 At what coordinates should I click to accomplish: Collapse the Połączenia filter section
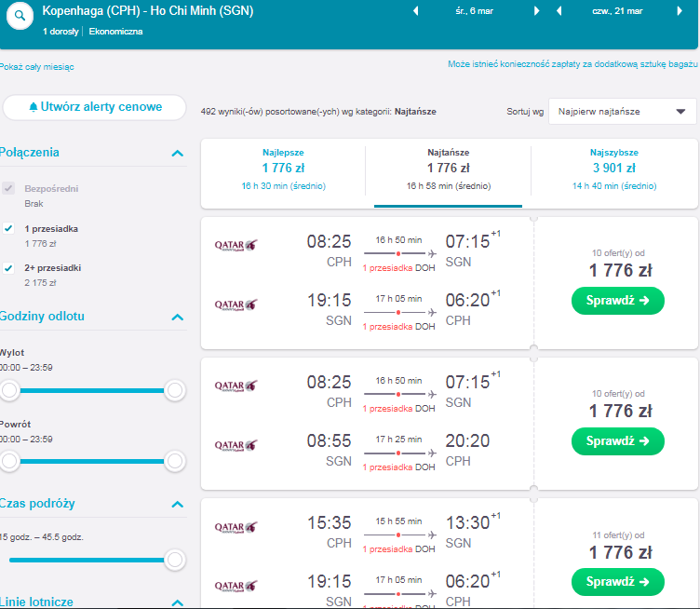point(177,153)
